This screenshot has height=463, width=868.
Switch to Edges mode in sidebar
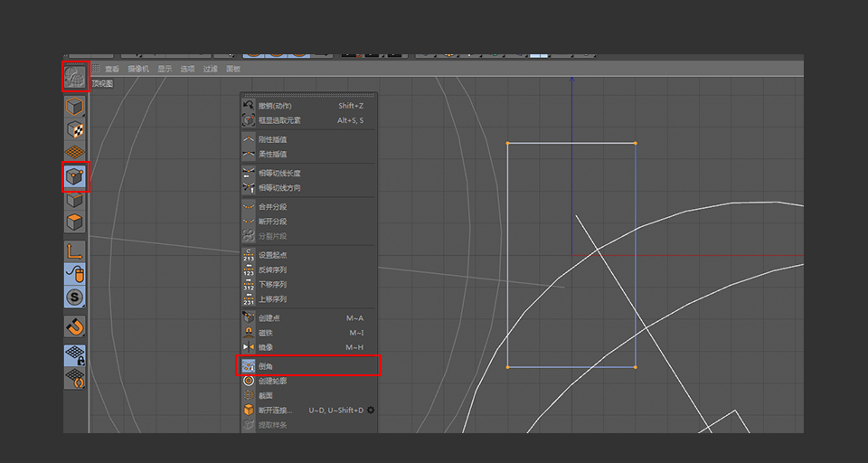point(76,200)
